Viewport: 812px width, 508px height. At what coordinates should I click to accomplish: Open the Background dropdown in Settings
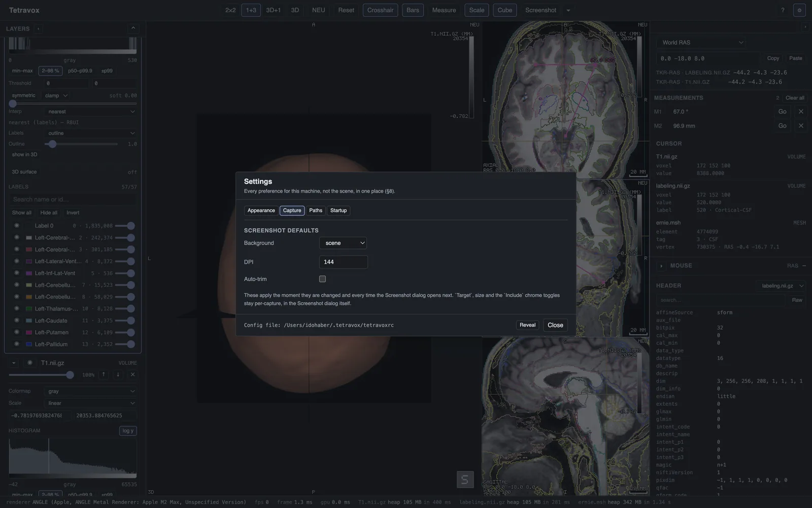click(343, 243)
